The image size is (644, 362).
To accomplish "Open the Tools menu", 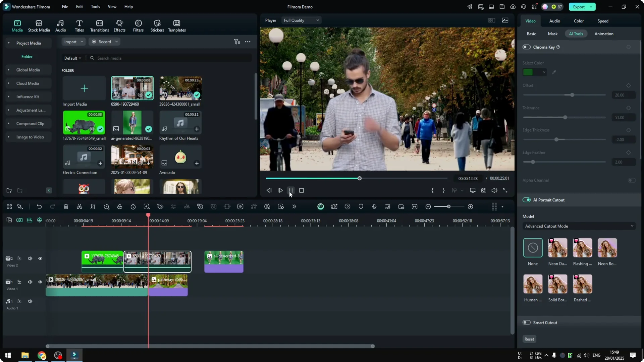I will (x=95, y=7).
